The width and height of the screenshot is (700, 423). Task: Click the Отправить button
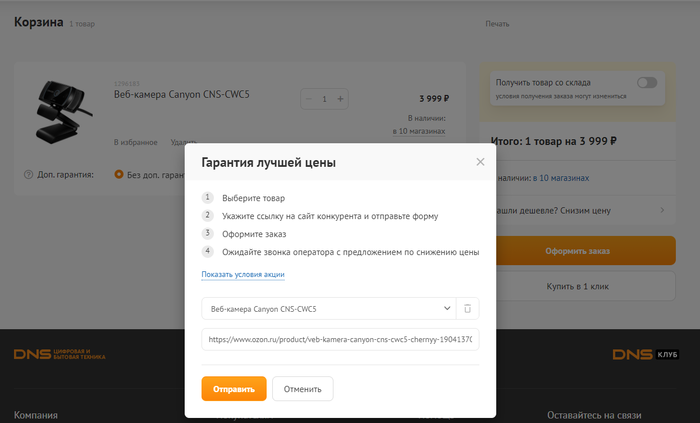[233, 388]
